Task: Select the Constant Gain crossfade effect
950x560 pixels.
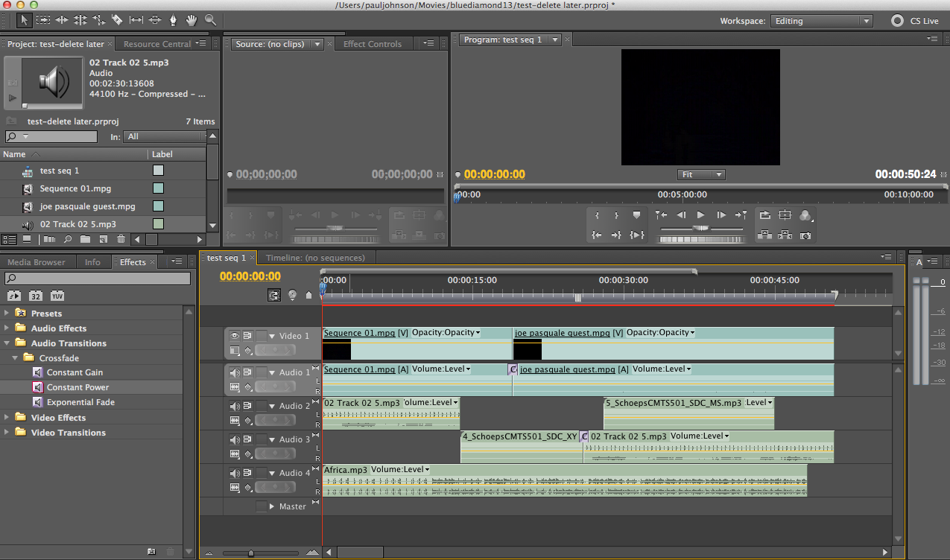Action: click(x=75, y=372)
